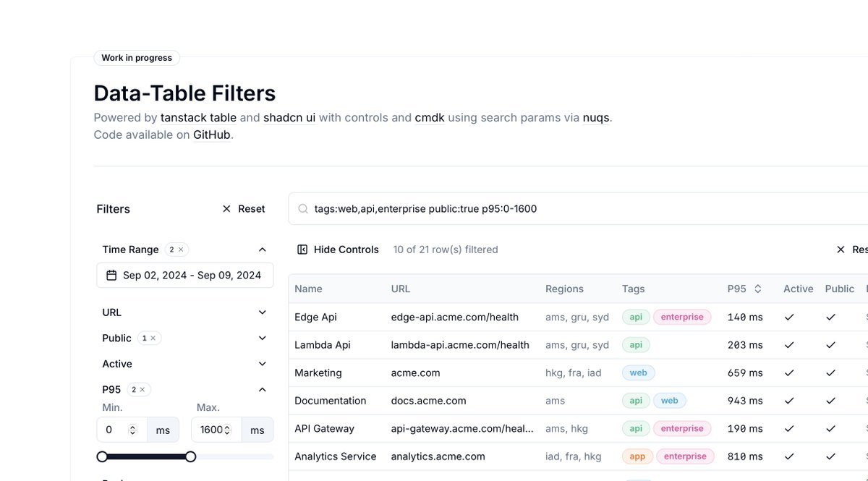
Task: Click the Active checkmark in the Lambda Api row
Action: pyautogui.click(x=789, y=345)
